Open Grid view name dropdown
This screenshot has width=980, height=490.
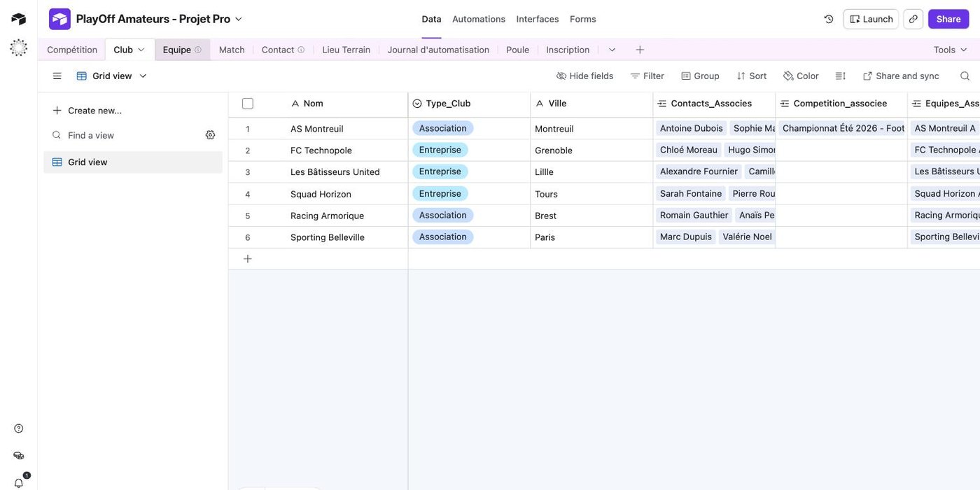click(x=112, y=76)
